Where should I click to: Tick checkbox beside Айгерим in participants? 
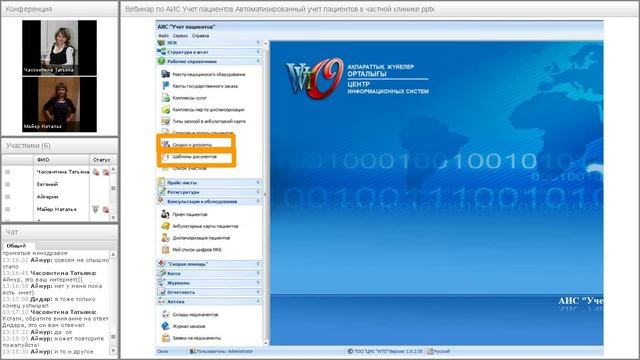pos(7,197)
